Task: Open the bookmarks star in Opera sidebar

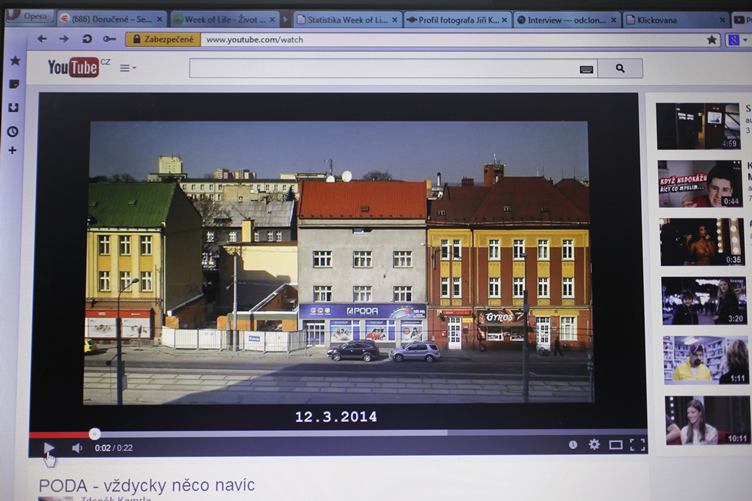Action: coord(15,60)
